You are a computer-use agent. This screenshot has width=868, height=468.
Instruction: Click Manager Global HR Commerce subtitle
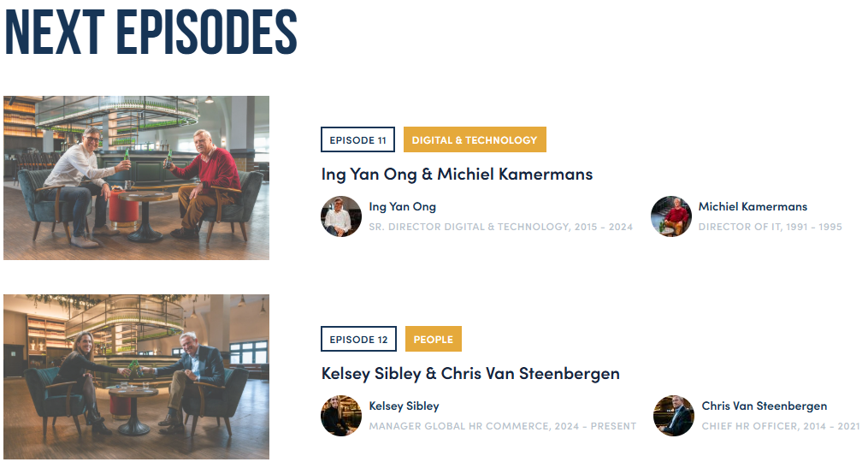point(503,426)
